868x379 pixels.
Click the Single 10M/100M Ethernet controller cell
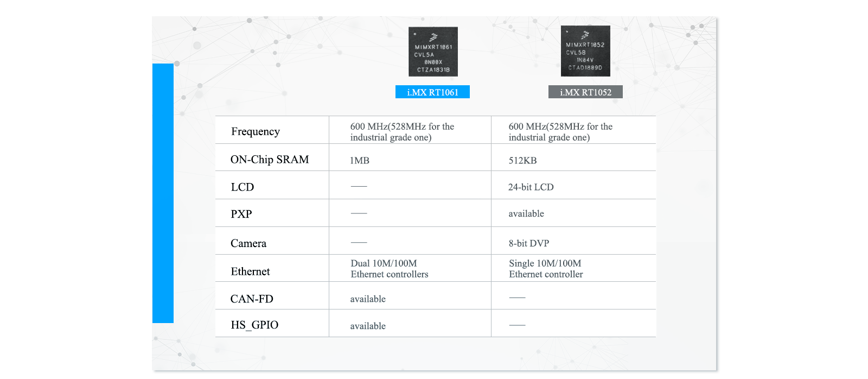pyautogui.click(x=546, y=269)
